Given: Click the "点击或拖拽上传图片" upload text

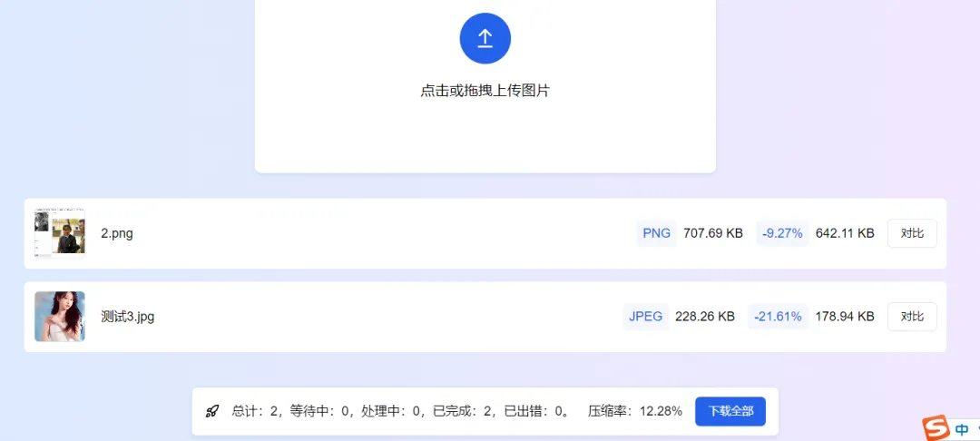Looking at the screenshot, I should pos(485,91).
